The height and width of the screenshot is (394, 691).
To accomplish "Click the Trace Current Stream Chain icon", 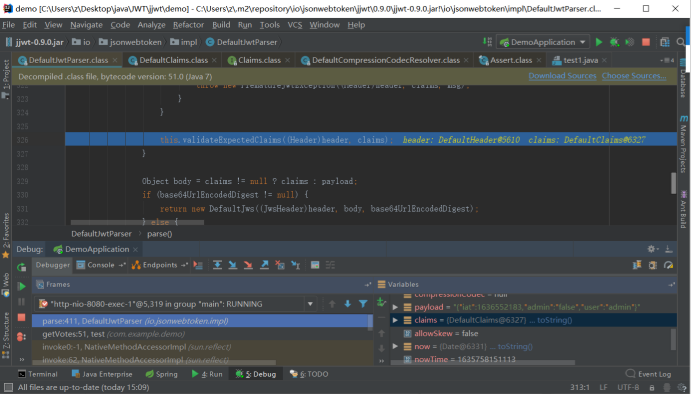I will click(330, 265).
